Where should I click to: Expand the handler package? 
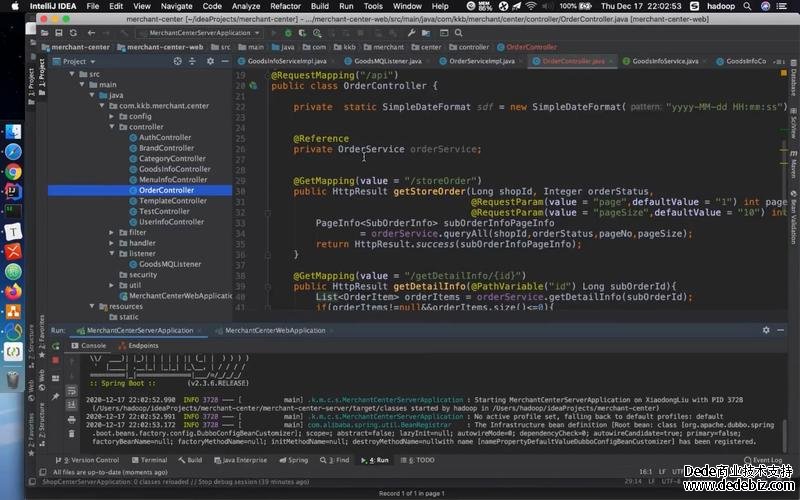click(x=112, y=243)
